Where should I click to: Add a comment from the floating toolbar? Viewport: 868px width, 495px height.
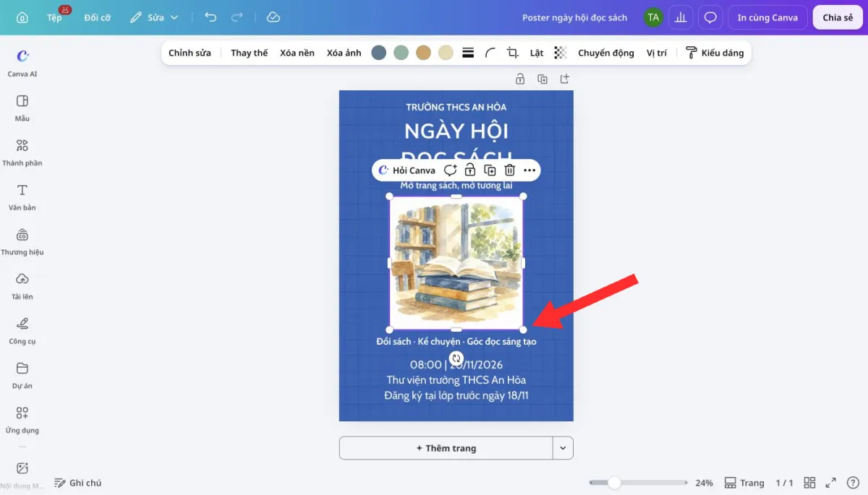tap(451, 171)
